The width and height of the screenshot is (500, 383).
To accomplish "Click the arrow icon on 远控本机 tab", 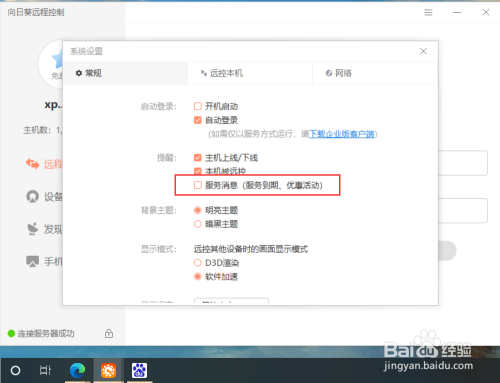I will click(x=203, y=73).
